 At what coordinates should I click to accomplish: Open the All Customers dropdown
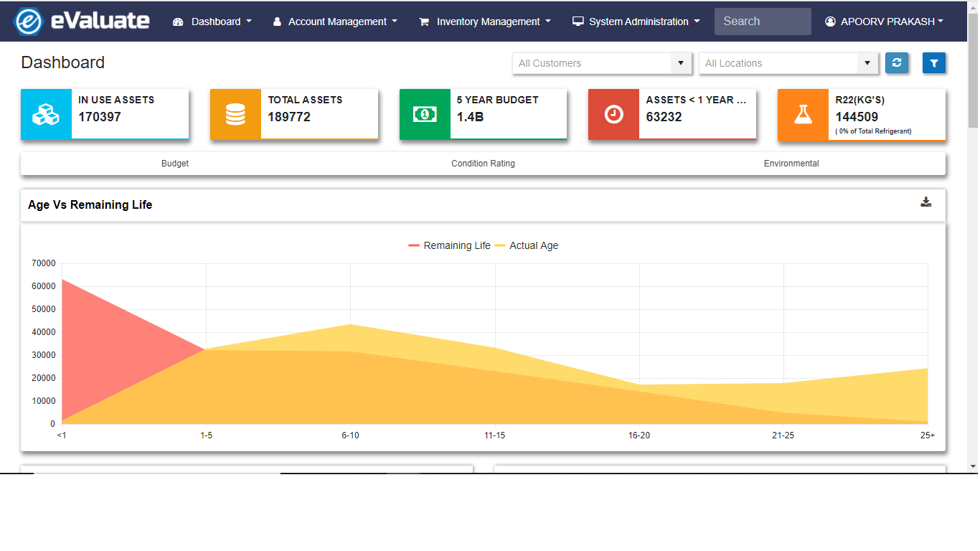pos(602,63)
